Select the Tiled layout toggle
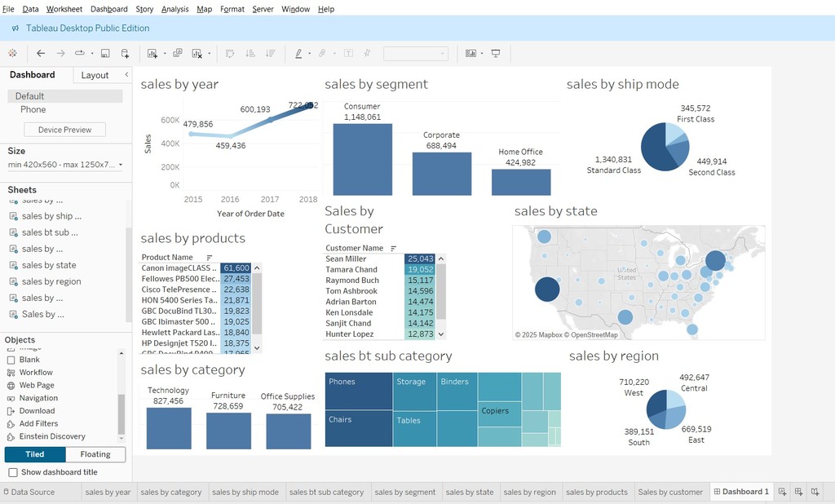This screenshot has width=835, height=504. click(35, 454)
